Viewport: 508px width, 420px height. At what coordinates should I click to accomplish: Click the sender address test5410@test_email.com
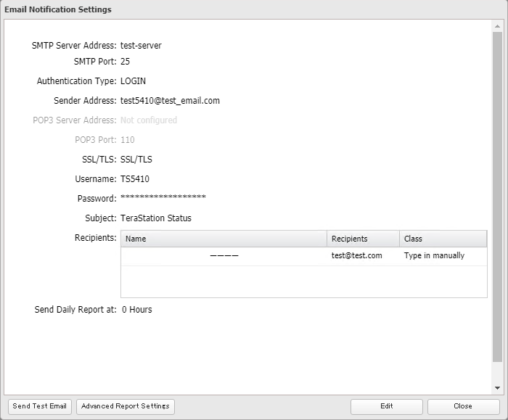pyautogui.click(x=170, y=101)
